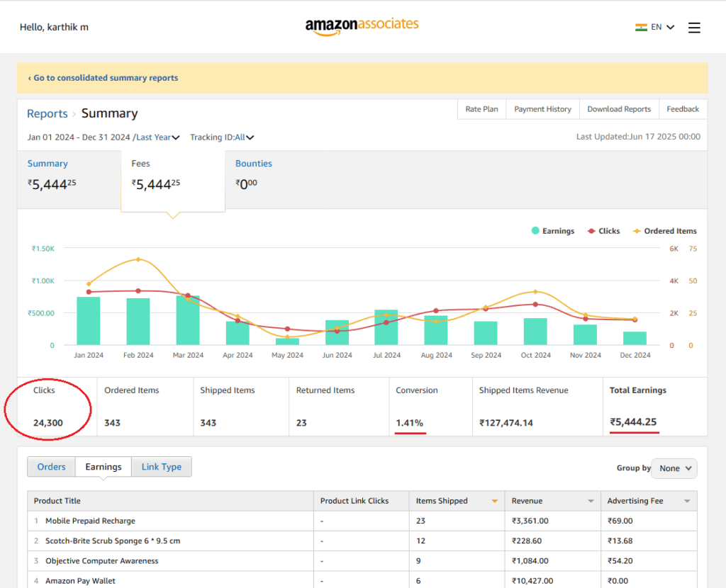Sort by Revenue column arrow
Image resolution: width=726 pixels, height=588 pixels.
[591, 501]
